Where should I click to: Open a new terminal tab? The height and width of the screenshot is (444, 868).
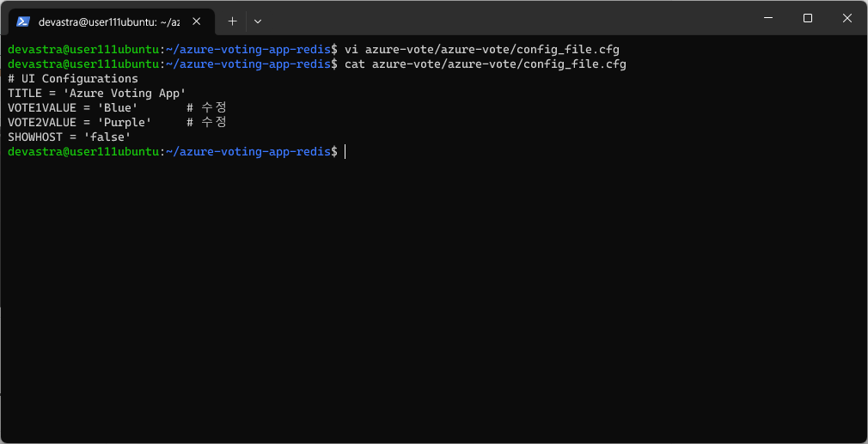pos(233,21)
